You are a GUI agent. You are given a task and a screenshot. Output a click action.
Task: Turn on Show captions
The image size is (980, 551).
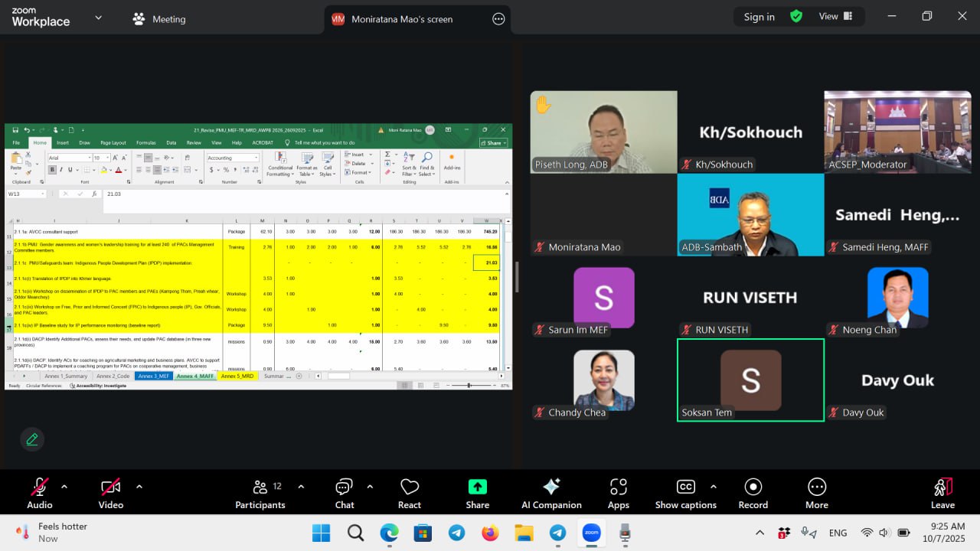686,493
